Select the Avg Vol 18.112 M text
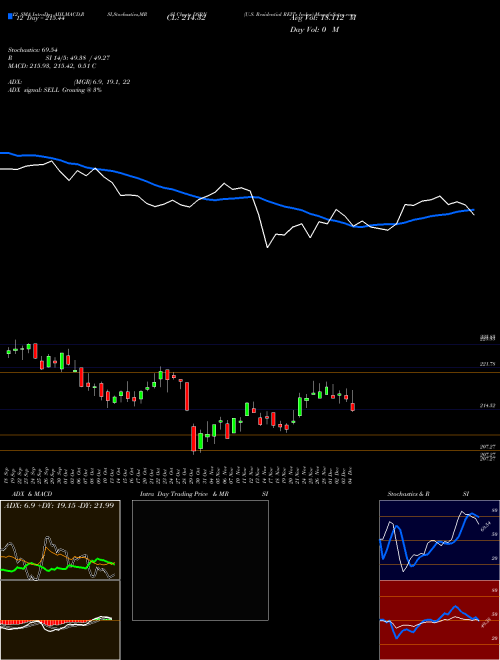The width and height of the screenshot is (500, 660). (323, 17)
